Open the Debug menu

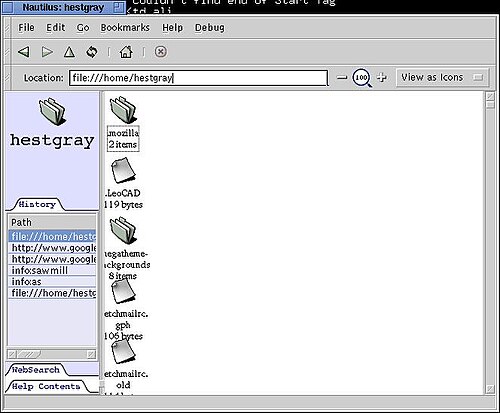point(210,28)
